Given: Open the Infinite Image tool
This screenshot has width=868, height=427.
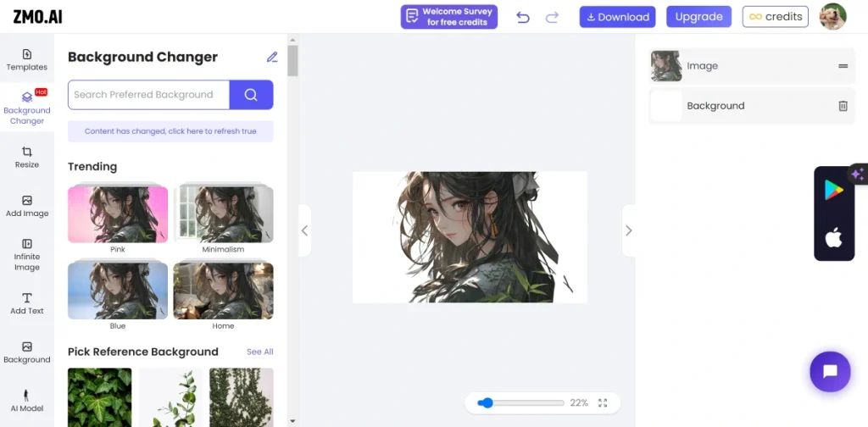Looking at the screenshot, I should point(26,254).
